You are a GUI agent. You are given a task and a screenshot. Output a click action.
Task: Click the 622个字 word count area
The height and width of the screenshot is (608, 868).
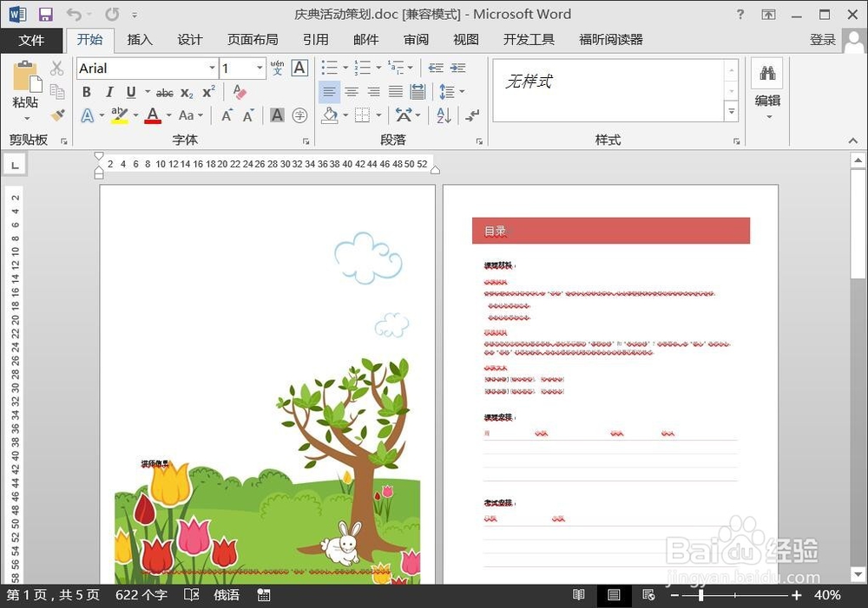140,595
